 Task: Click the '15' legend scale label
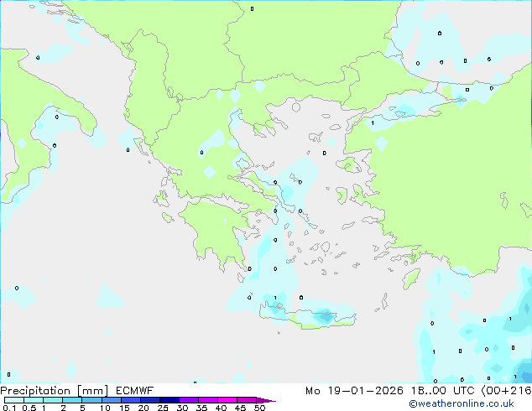point(124,408)
